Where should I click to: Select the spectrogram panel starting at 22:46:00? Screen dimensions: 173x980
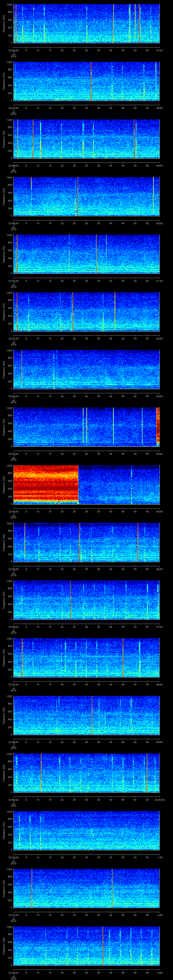point(87,24)
